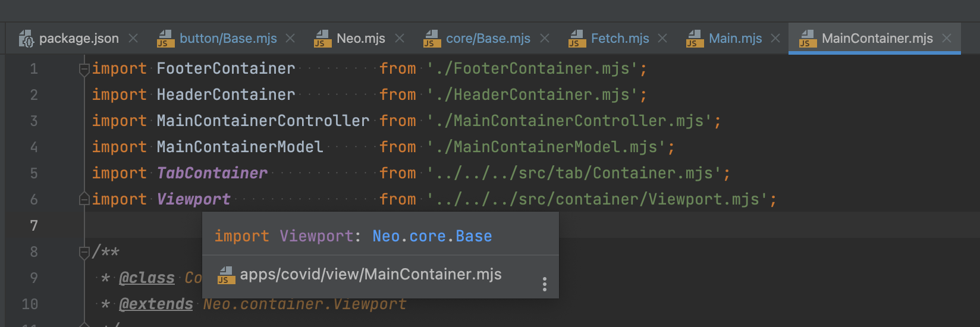Click the 'import' keyword on line 2
This screenshot has height=327, width=980.
coord(120,95)
